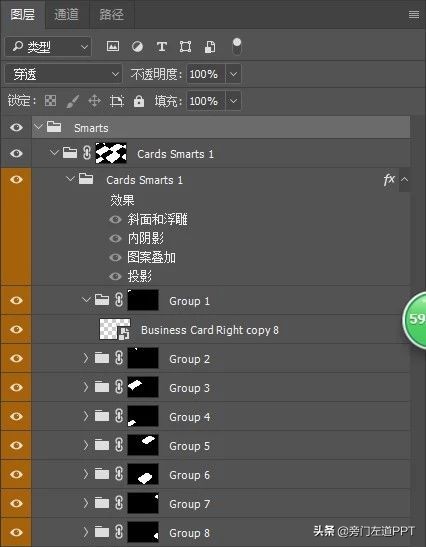Lock all padlock icon
426x547 pixels.
pos(139,101)
